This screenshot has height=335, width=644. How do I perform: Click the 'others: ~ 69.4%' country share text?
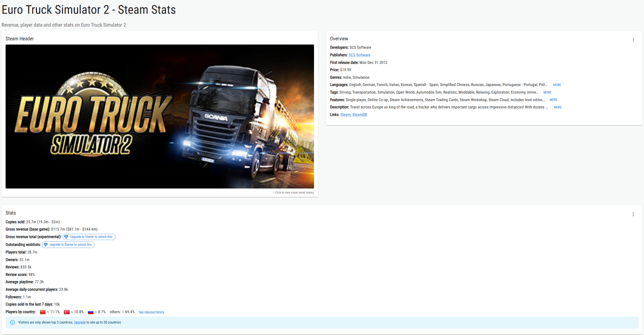(122, 312)
